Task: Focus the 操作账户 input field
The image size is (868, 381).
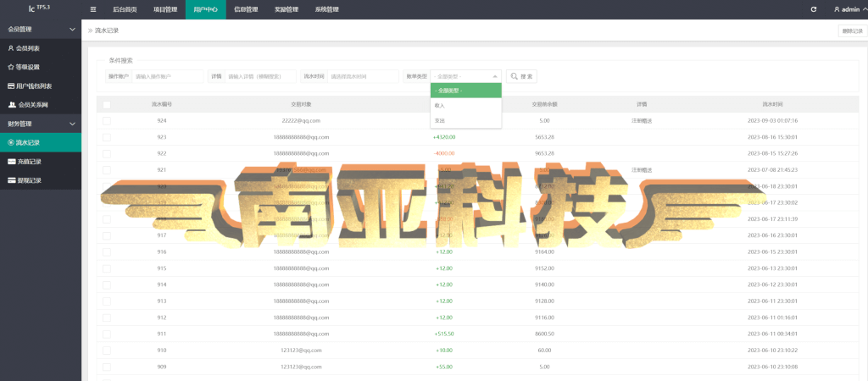Action: [x=168, y=76]
